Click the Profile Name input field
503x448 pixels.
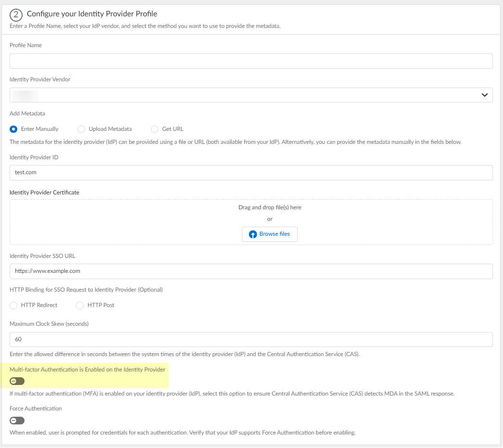251,61
